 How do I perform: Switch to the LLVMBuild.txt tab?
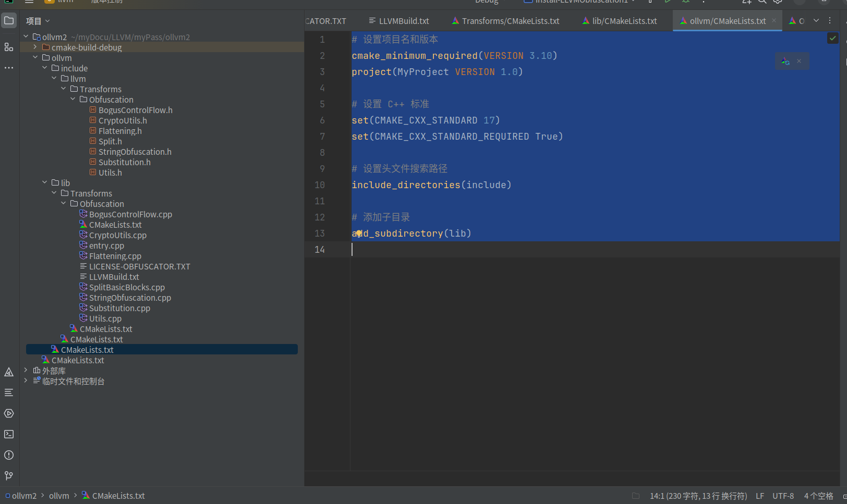[399, 21]
